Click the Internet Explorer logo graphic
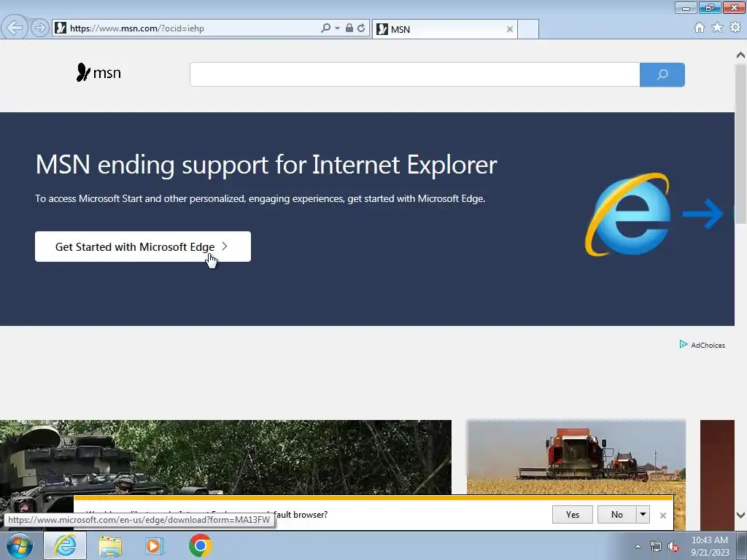 point(628,214)
